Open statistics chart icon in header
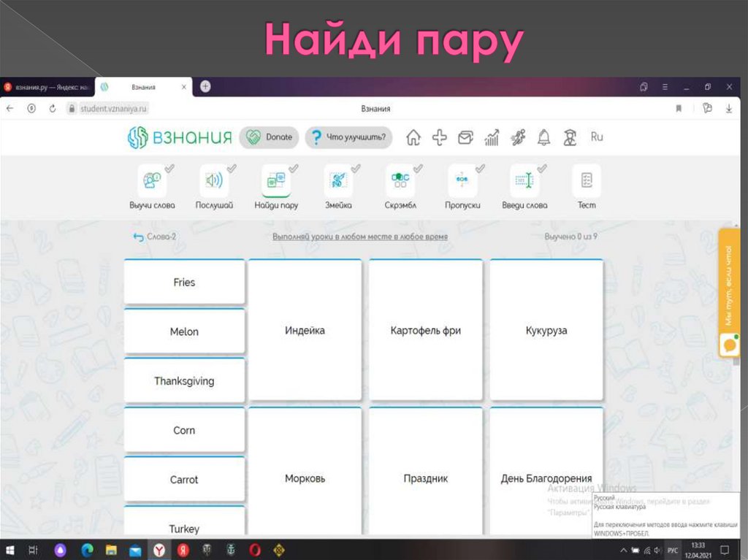 coord(492,137)
